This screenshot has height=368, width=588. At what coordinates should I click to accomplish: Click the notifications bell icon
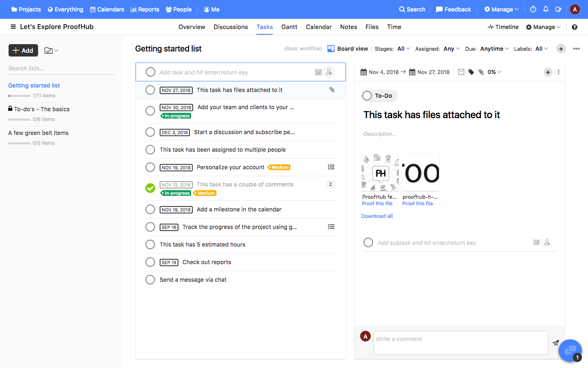click(x=546, y=9)
